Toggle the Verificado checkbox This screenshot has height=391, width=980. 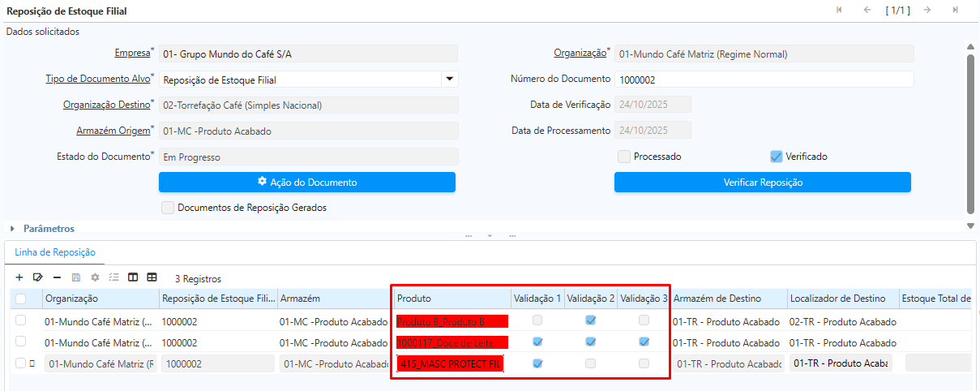point(776,157)
